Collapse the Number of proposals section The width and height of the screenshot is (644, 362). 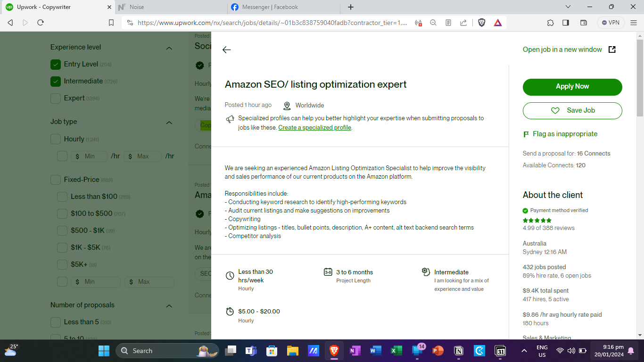(x=169, y=306)
